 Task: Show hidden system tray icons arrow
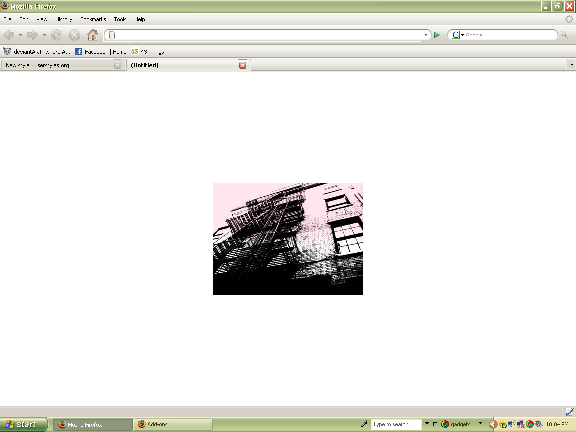[x=493, y=425]
